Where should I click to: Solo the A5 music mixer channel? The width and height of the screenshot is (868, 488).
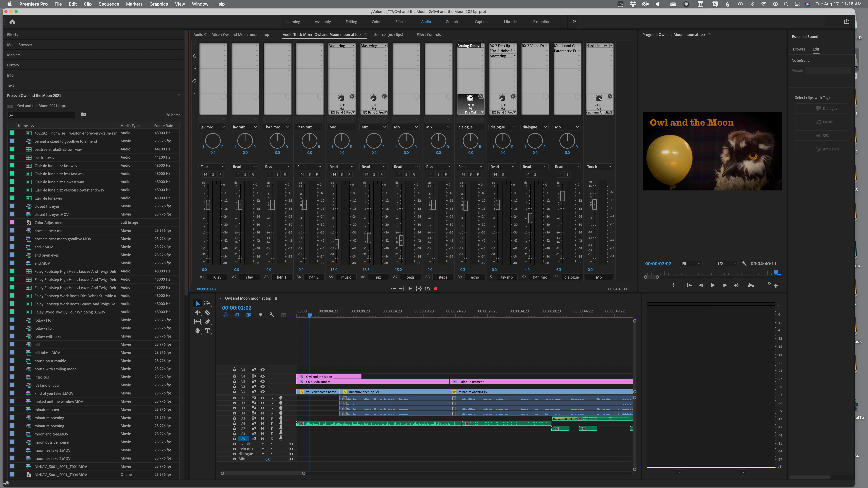[x=342, y=174]
